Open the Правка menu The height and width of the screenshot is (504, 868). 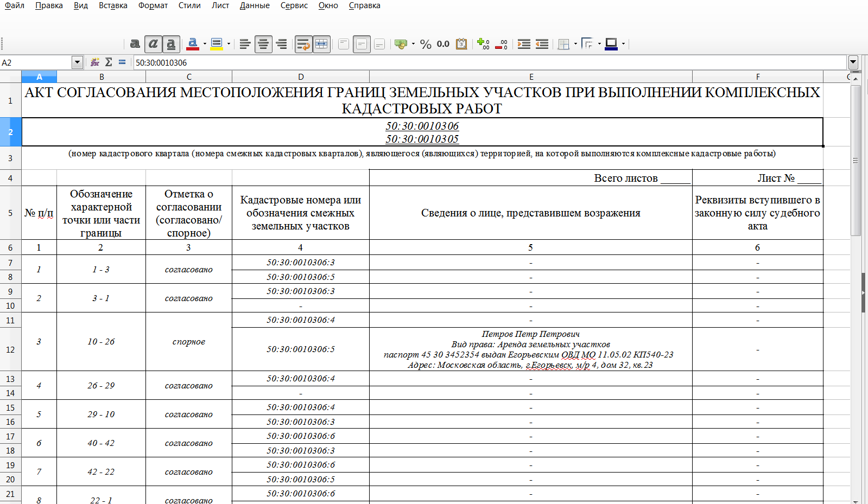click(x=49, y=5)
